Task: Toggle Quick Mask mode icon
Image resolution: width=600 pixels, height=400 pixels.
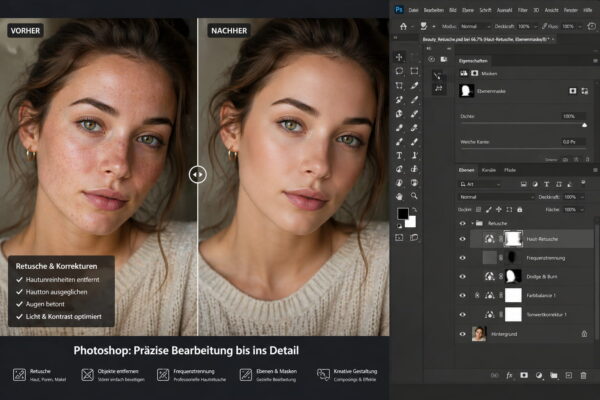Action: click(399, 238)
